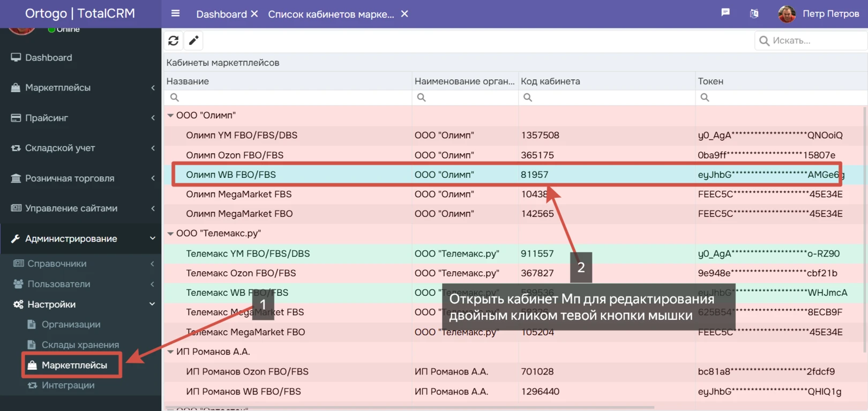Screen dimensions: 868x411
Task: Expand the top Маркетплейсы sidebar chevron
Action: click(x=153, y=87)
